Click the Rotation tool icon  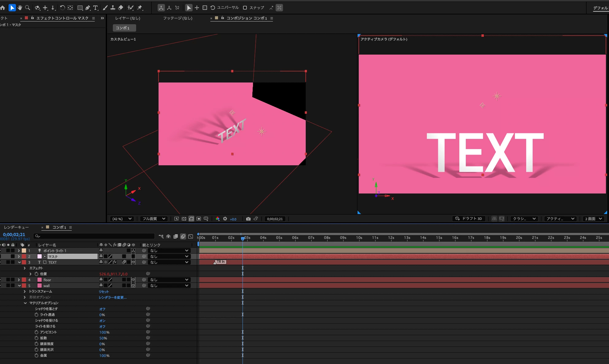pyautogui.click(x=62, y=8)
